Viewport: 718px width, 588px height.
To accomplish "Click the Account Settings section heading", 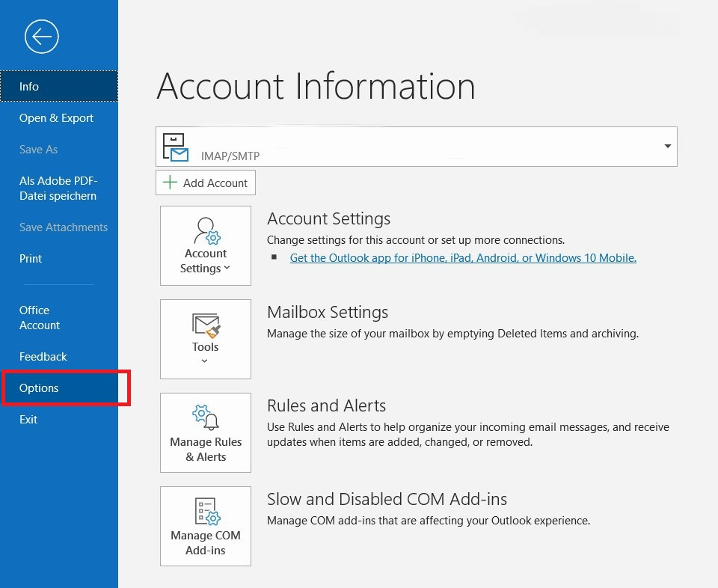I will pyautogui.click(x=329, y=218).
